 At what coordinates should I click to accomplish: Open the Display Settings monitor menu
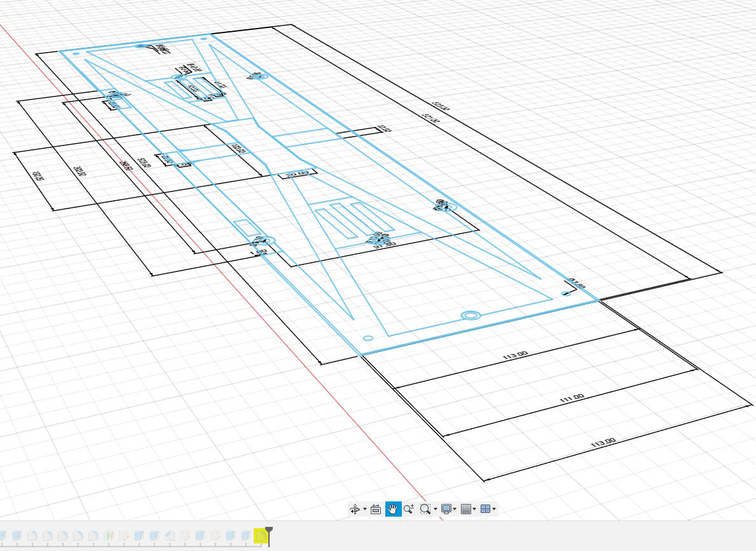(x=446, y=509)
